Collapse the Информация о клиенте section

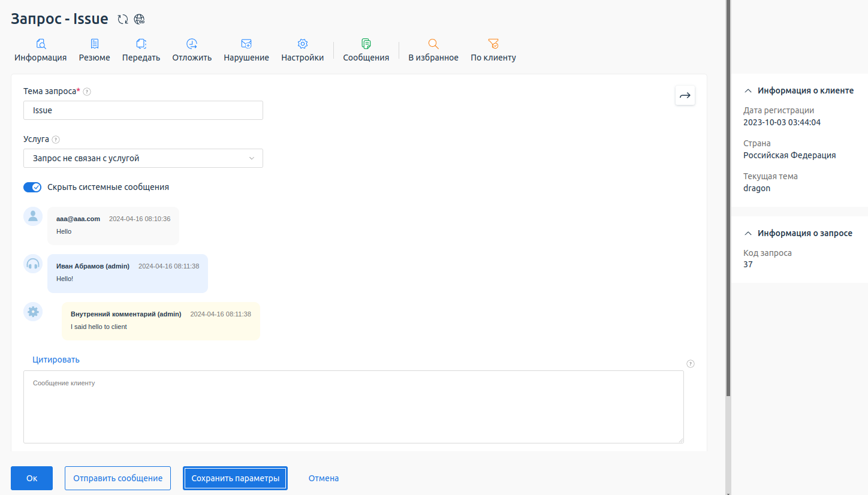pyautogui.click(x=748, y=91)
